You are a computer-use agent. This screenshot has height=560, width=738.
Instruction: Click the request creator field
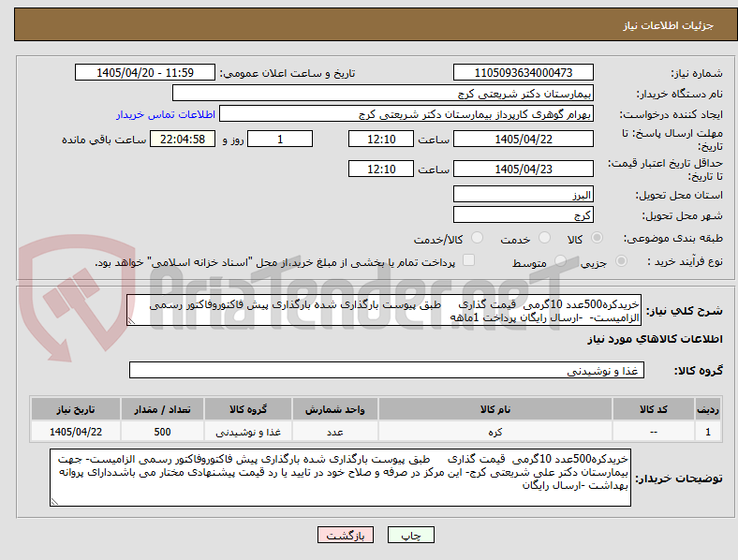point(406,114)
